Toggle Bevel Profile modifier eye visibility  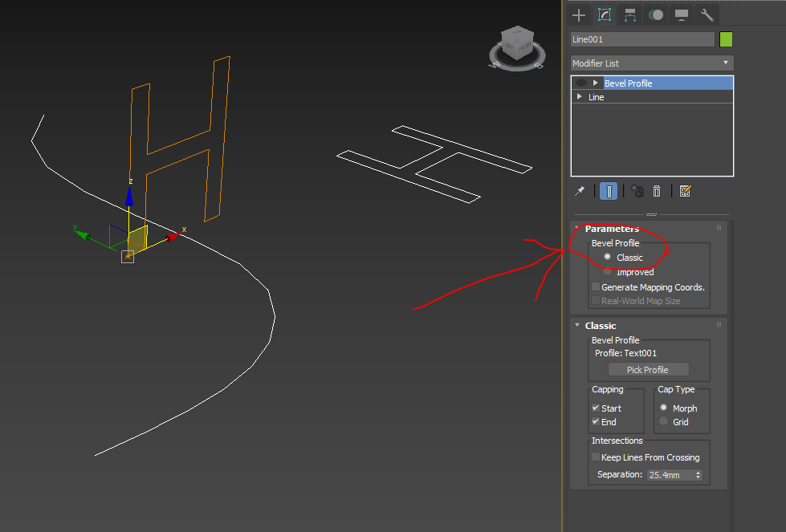[581, 83]
